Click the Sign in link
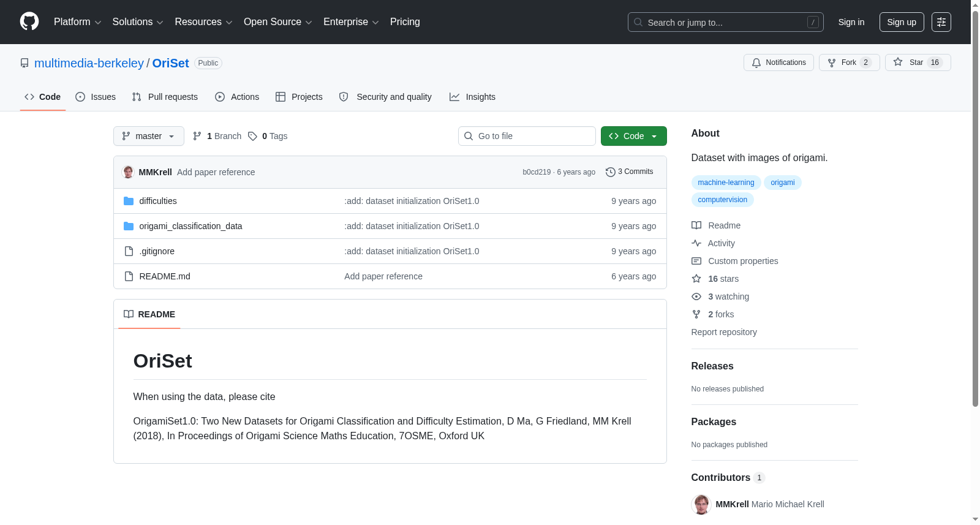The image size is (980, 525). [851, 22]
